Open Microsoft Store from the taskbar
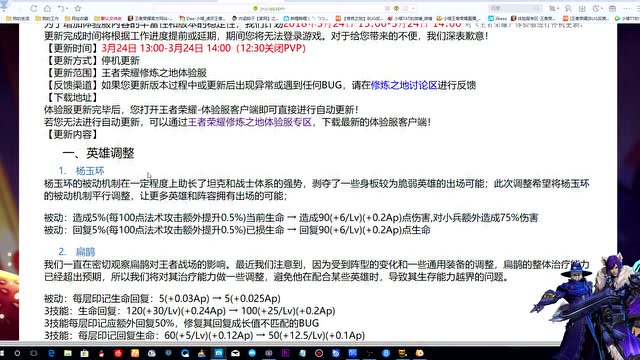This screenshot has width=640, height=360. [84, 353]
